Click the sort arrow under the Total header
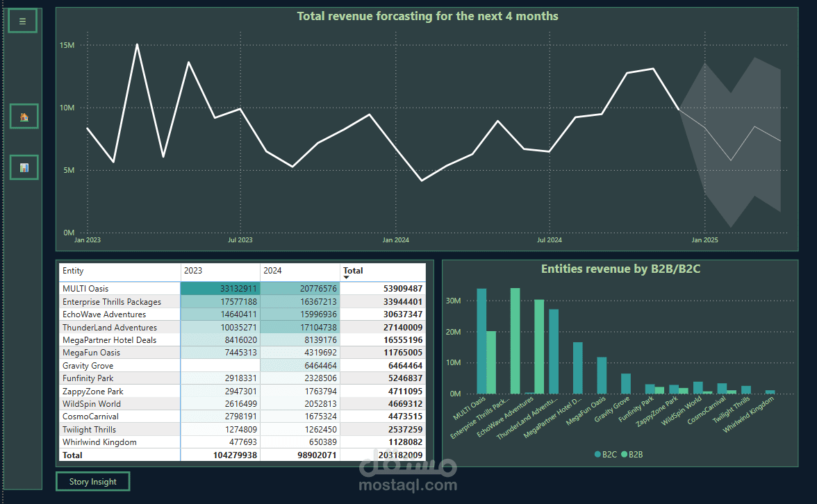The width and height of the screenshot is (817, 504). (346, 278)
